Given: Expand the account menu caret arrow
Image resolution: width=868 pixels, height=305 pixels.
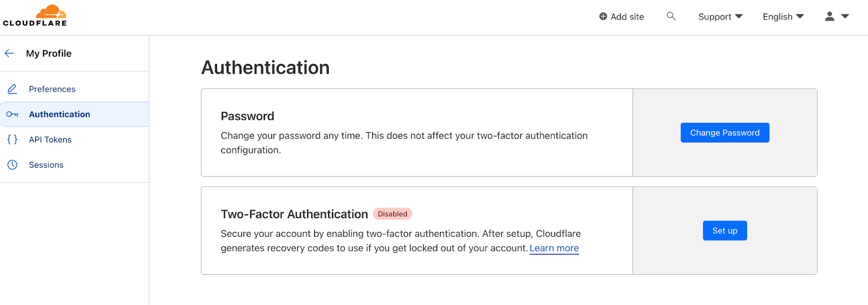Looking at the screenshot, I should 845,16.
